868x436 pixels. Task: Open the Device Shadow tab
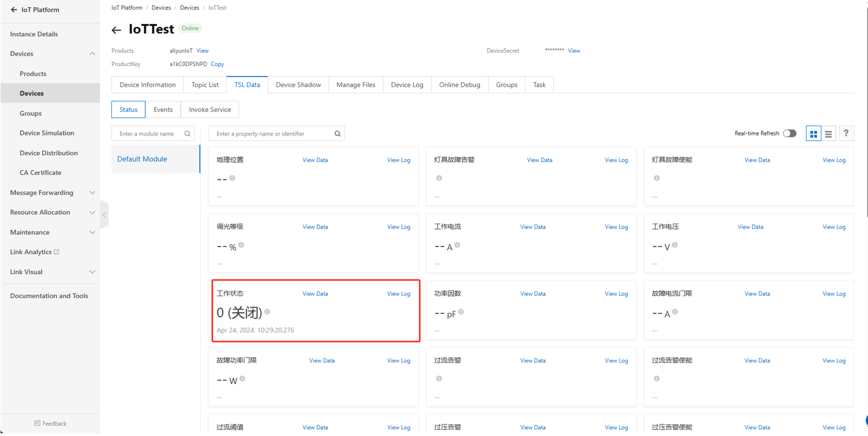[298, 85]
